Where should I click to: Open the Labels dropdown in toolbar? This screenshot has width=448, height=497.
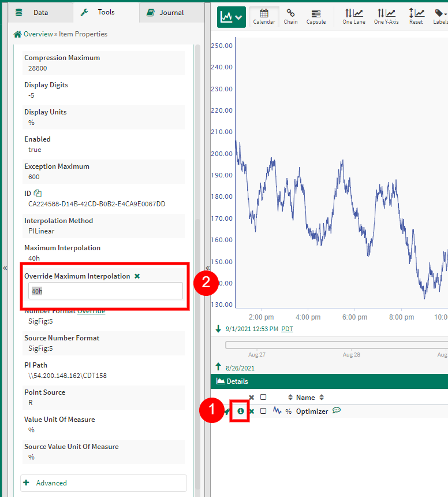click(x=440, y=16)
